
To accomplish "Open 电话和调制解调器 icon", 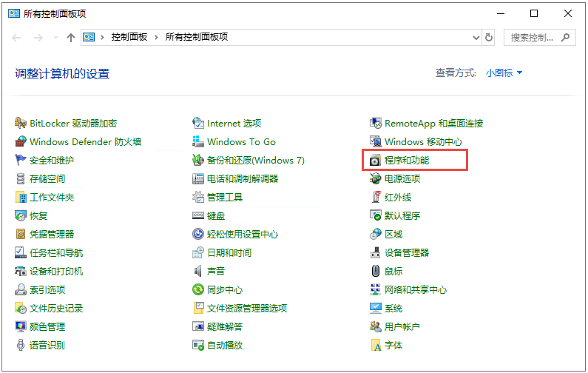I will (x=198, y=178).
